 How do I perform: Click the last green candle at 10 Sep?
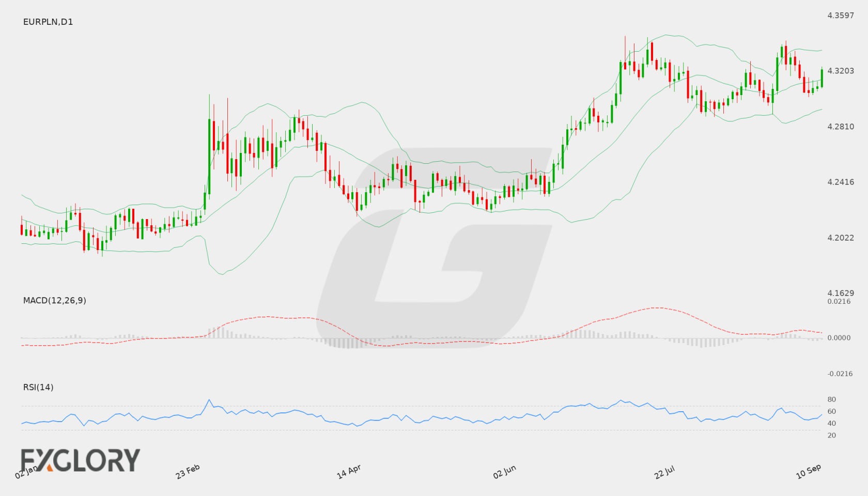tap(822, 78)
